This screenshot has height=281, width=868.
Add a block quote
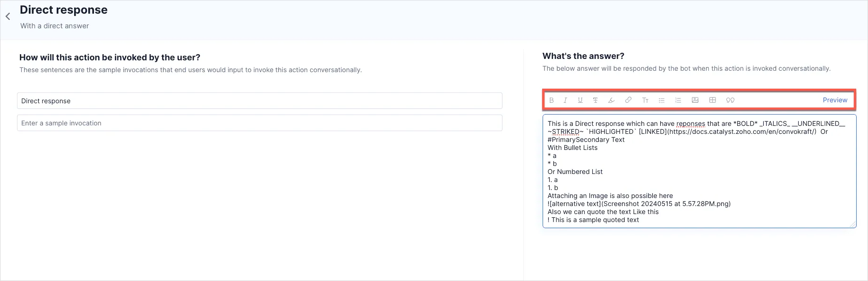(730, 100)
